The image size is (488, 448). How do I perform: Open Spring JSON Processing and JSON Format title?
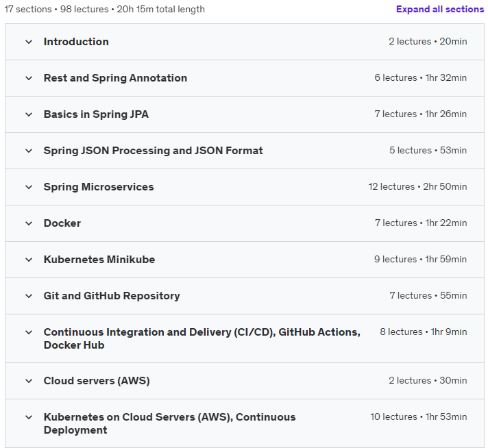153,151
